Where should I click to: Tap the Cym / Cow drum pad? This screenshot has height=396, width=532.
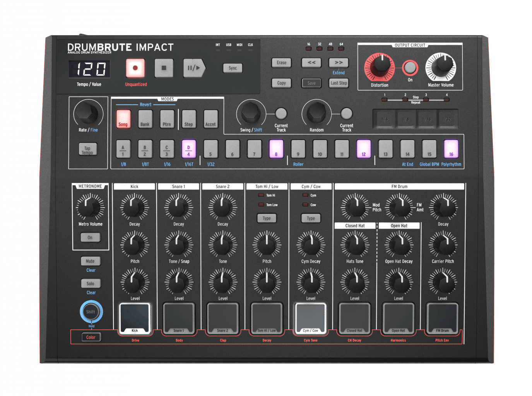coord(311,318)
